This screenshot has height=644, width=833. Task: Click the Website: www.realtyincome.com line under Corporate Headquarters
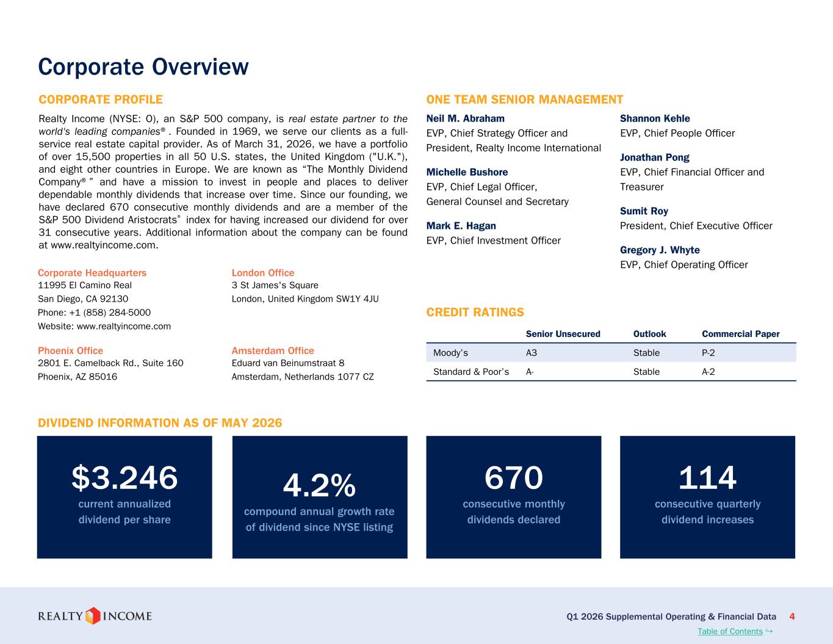[x=104, y=326]
